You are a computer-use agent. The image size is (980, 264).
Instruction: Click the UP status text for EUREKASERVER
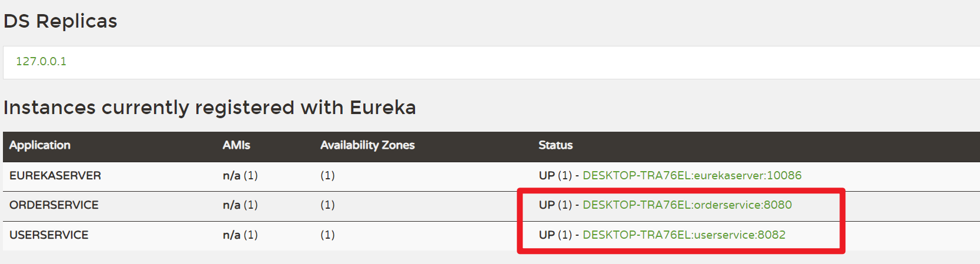(547, 175)
